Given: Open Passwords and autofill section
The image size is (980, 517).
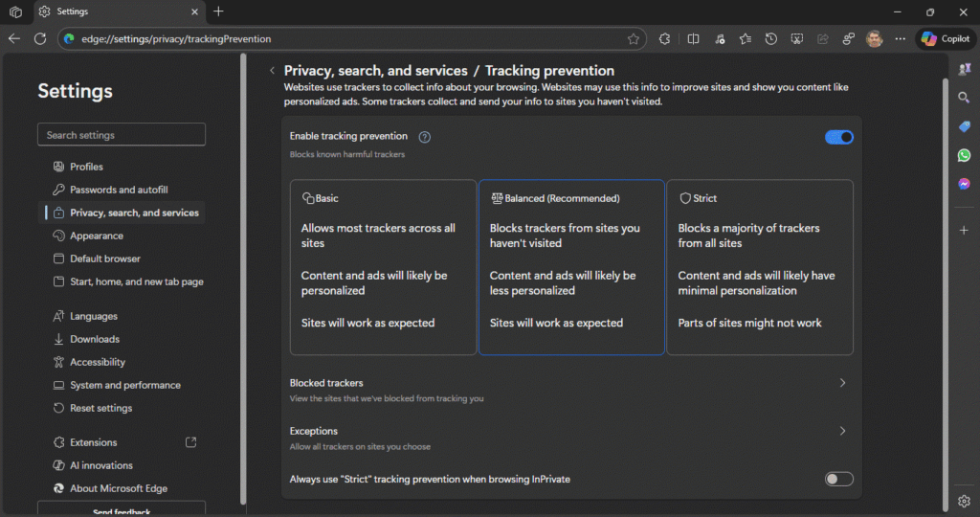Looking at the screenshot, I should [122, 190].
